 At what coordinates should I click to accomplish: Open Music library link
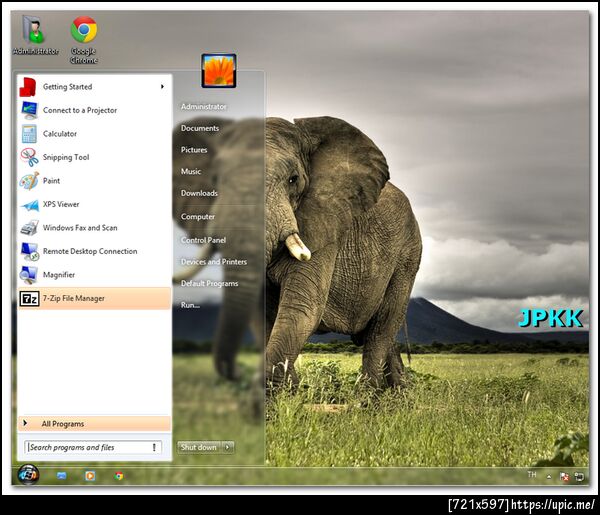click(191, 171)
